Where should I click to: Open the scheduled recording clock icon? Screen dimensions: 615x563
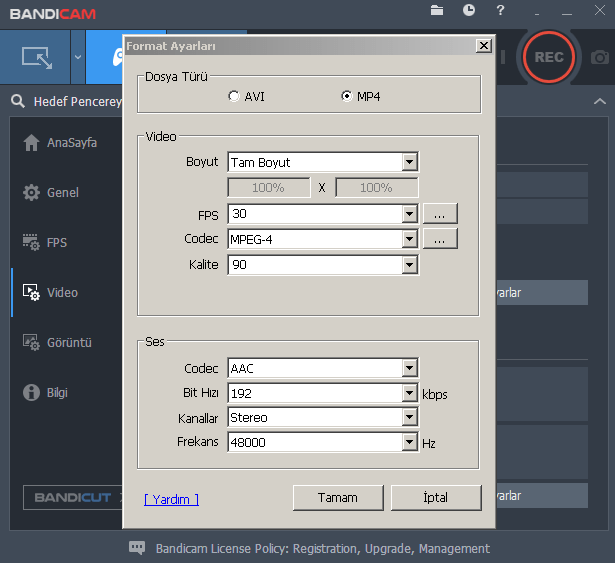tap(469, 10)
